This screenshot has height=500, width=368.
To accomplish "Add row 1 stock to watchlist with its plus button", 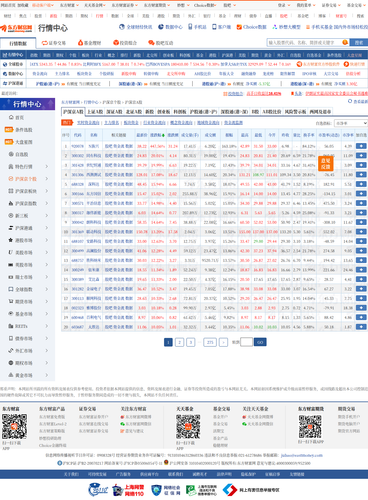I will [x=361, y=146].
